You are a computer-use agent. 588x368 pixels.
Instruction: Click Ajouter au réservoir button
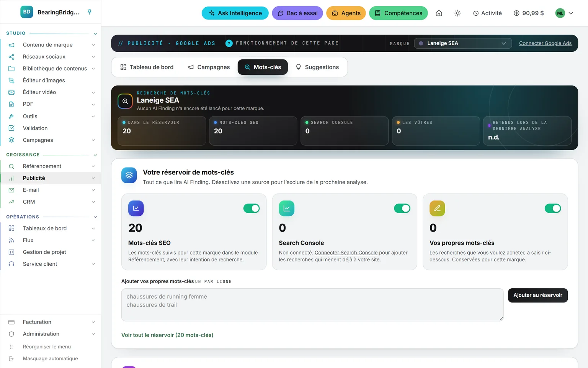pyautogui.click(x=538, y=295)
